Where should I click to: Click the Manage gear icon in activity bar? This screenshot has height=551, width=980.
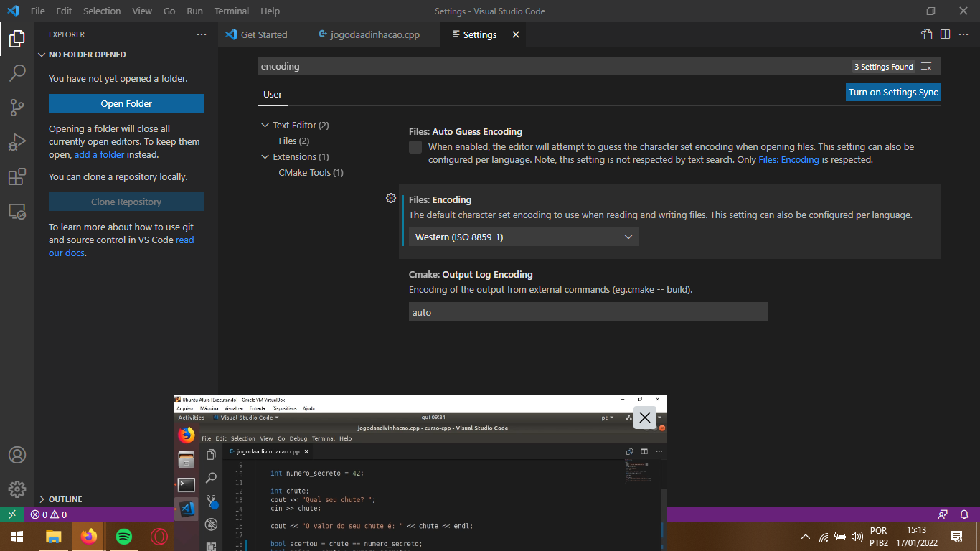(17, 489)
